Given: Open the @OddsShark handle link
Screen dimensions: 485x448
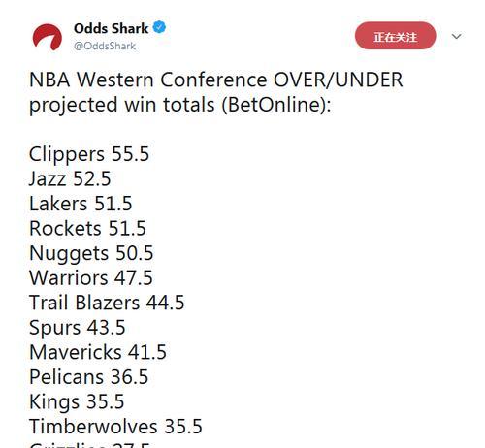Looking at the screenshot, I should click(105, 46).
